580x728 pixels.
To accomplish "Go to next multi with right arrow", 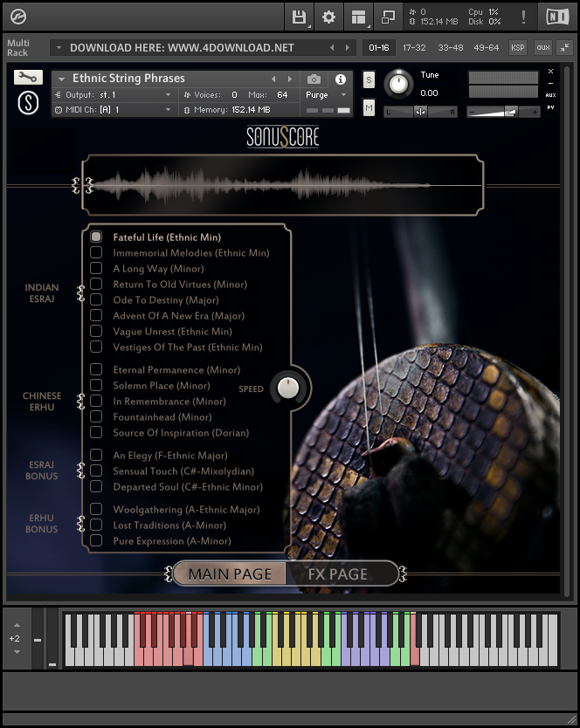I will click(x=347, y=47).
